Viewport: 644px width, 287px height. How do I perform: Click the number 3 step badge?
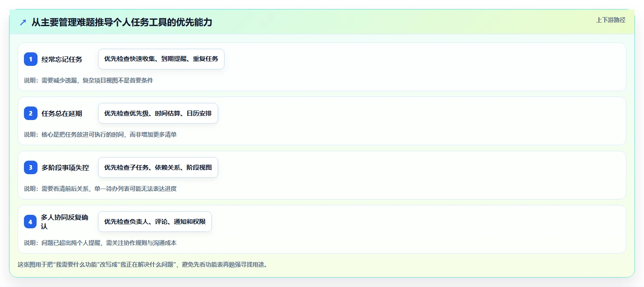(31, 167)
